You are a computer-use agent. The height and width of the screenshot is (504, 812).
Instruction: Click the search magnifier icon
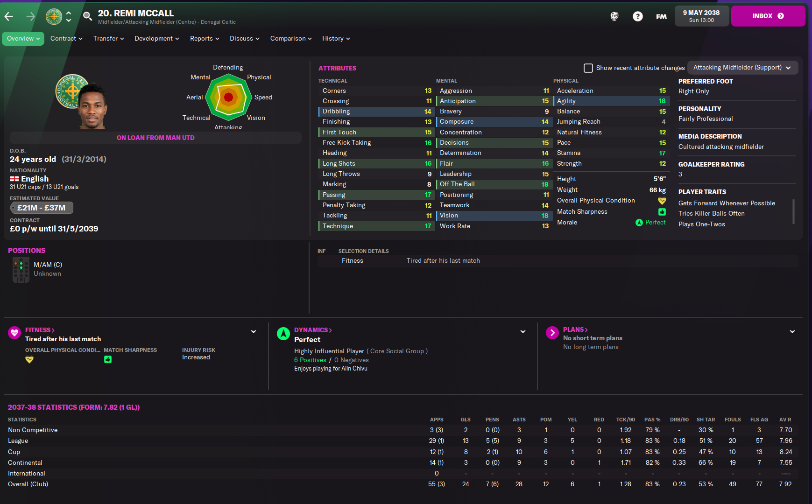87,17
